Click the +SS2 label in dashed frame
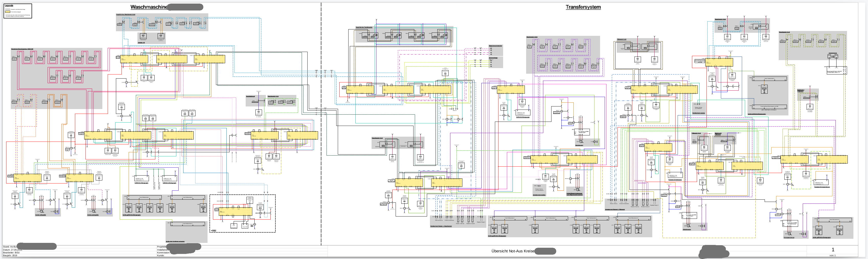This screenshot has height=259, width=868. (x=214, y=230)
